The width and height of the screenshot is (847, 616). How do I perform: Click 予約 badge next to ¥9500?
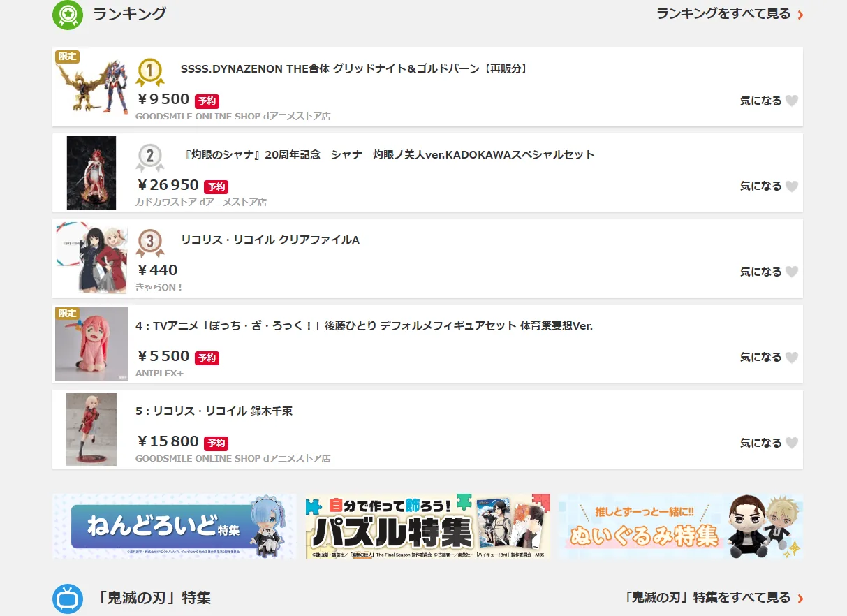(207, 101)
